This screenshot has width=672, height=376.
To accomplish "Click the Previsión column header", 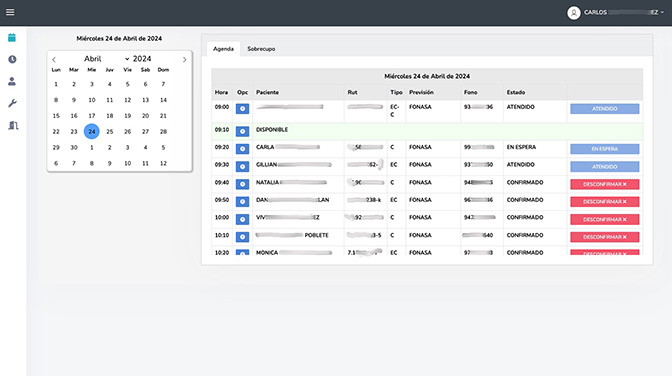I will [x=421, y=92].
